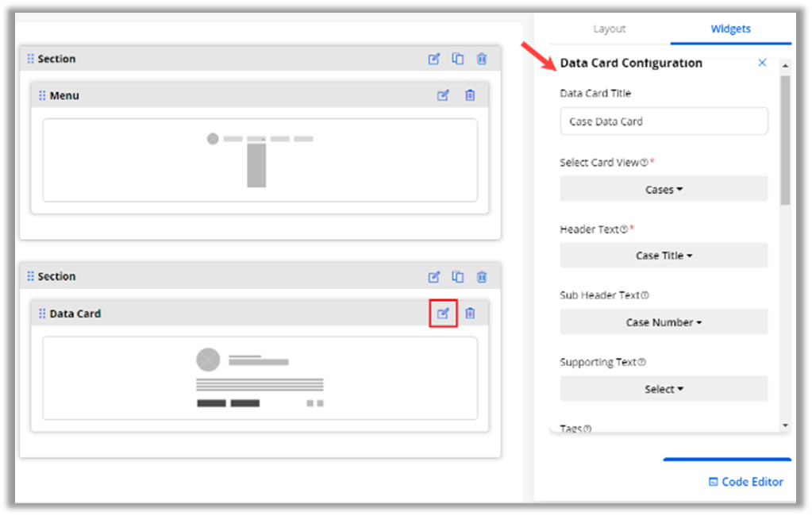This screenshot has width=812, height=516.
Task: Delete the top Section
Action: click(482, 59)
